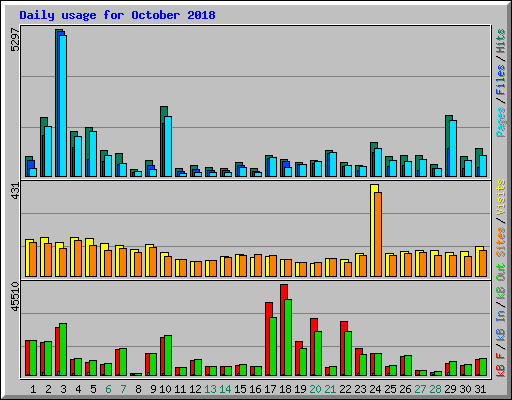Click day 3 on the x-axis
The image size is (512, 400).
63,389
